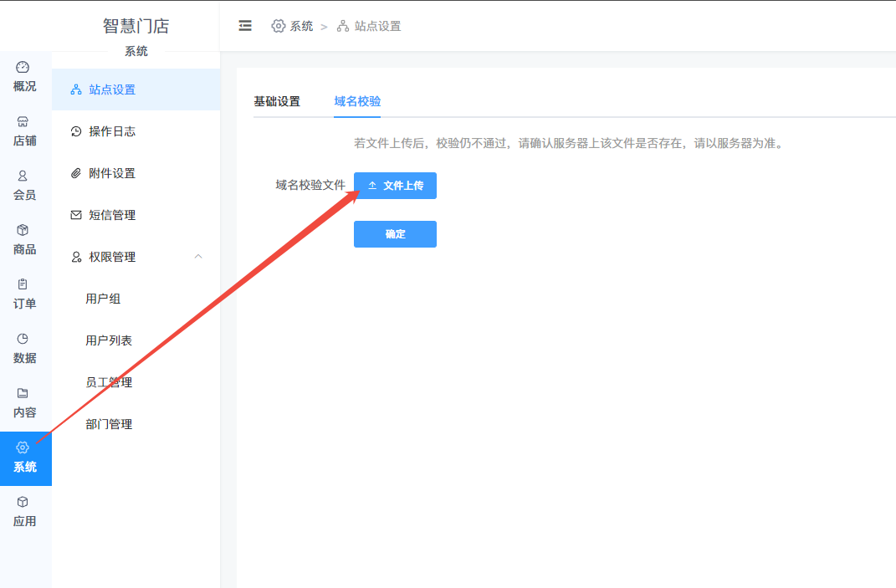Screen dimensions: 896x588
Task: Open the 数据 pie chart icon
Action: tap(23, 339)
